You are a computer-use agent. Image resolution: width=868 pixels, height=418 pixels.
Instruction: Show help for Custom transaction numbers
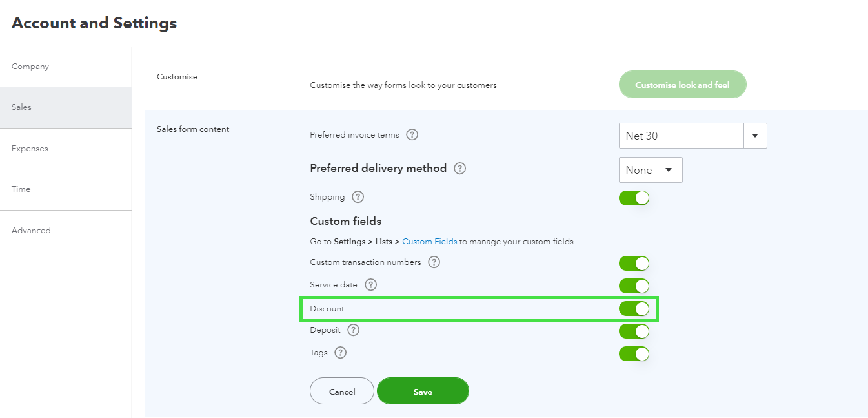434,262
